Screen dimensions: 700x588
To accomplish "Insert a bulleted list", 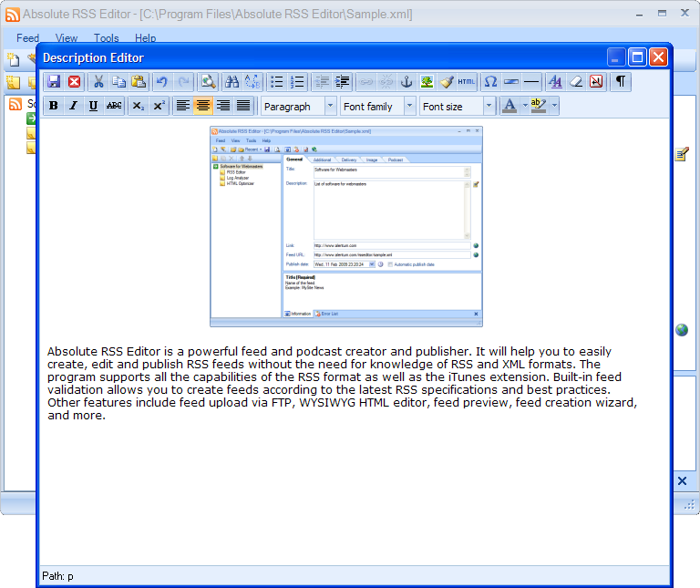I will pyautogui.click(x=277, y=82).
